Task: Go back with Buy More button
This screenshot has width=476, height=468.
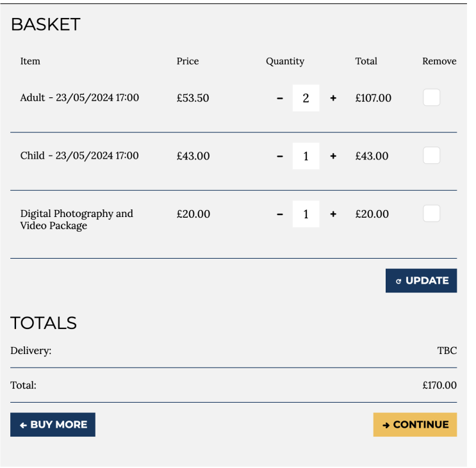Action: pyautogui.click(x=53, y=424)
